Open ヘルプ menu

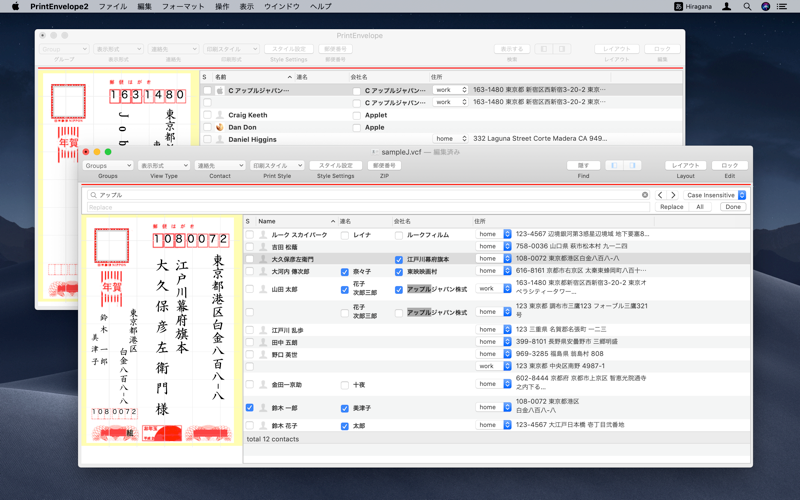[320, 7]
